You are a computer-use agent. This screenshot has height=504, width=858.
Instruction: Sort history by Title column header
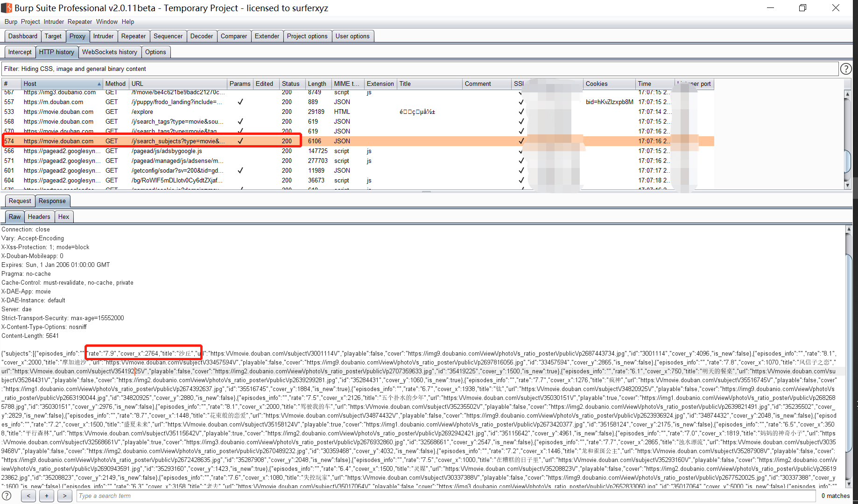pyautogui.click(x=429, y=84)
